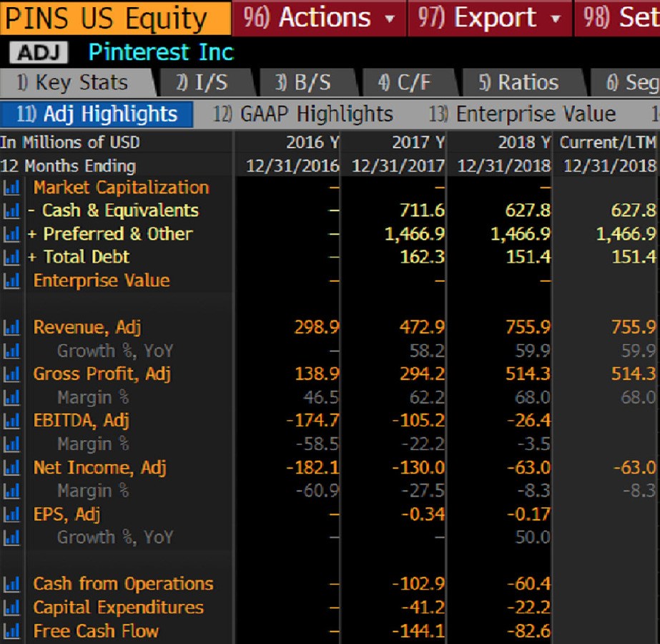Click 2018 EPS growth value 50.0

click(533, 537)
